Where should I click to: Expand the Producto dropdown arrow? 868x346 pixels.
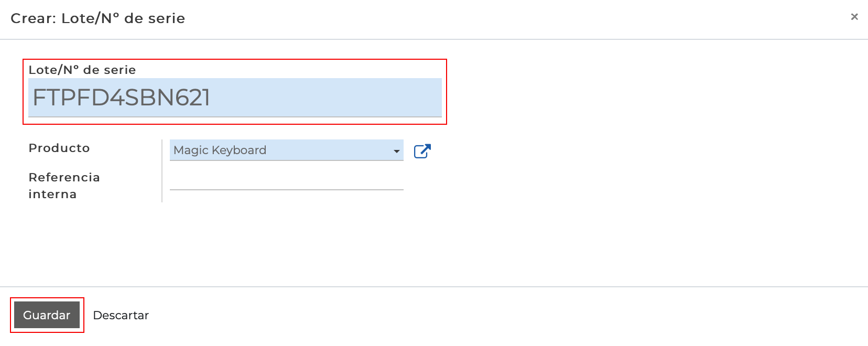click(396, 151)
